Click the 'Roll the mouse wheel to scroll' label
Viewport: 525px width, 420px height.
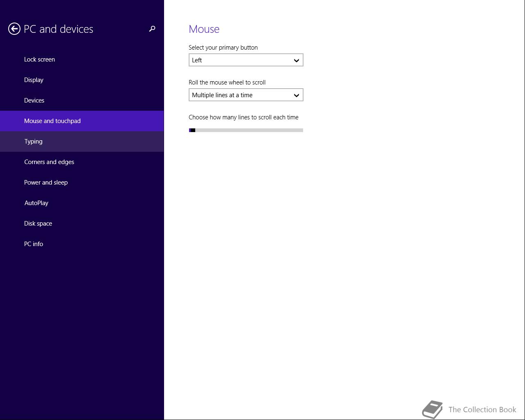227,82
